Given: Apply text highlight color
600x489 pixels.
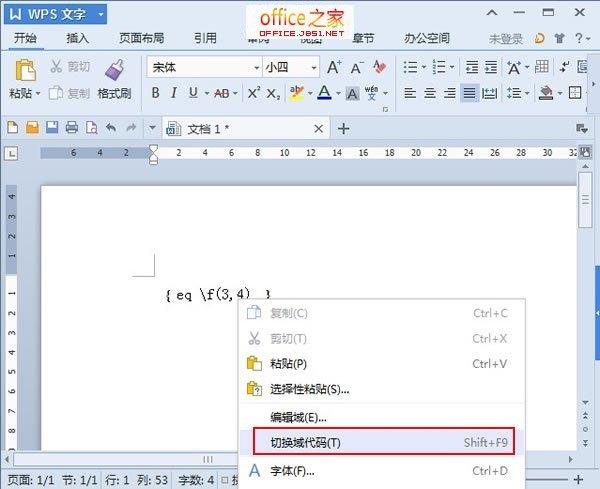Looking at the screenshot, I should click(296, 93).
